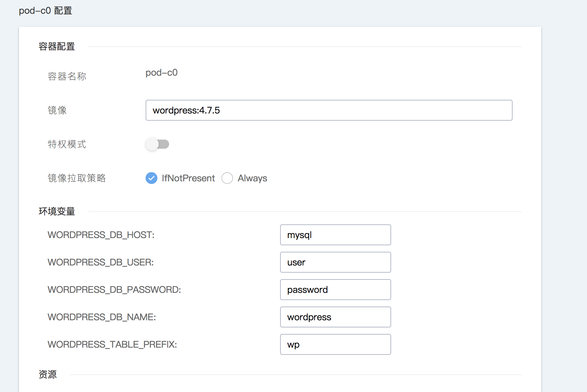Select the Always pull policy radio button
This screenshot has height=392, width=587.
coord(227,178)
